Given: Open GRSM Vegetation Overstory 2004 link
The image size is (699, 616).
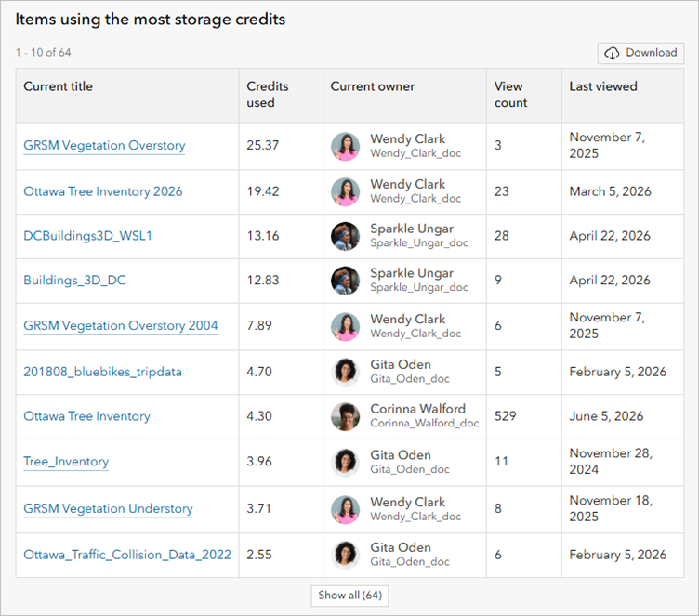Looking at the screenshot, I should 120,326.
